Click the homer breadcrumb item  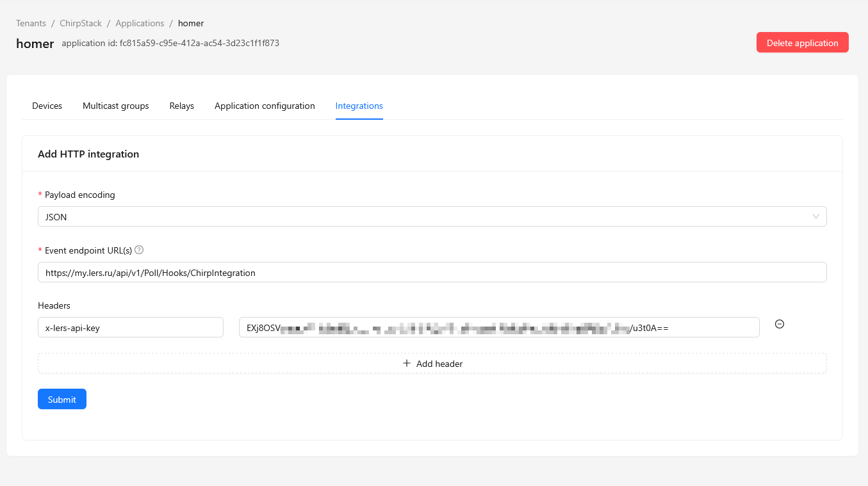pyautogui.click(x=191, y=23)
